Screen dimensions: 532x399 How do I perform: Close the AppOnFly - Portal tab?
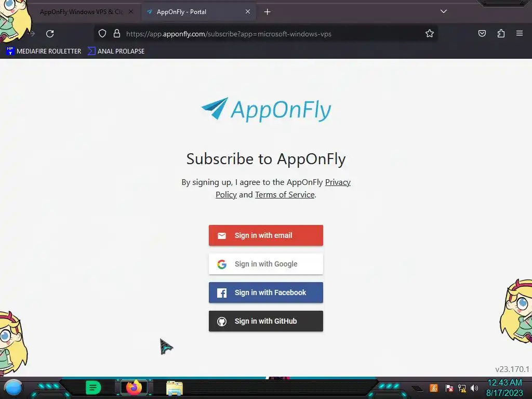coord(248,12)
